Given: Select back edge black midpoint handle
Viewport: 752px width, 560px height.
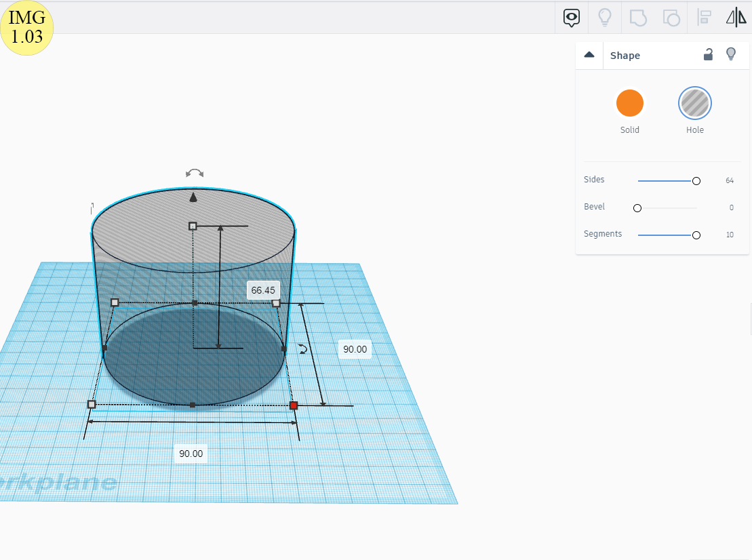Looking at the screenshot, I should coord(194,303).
